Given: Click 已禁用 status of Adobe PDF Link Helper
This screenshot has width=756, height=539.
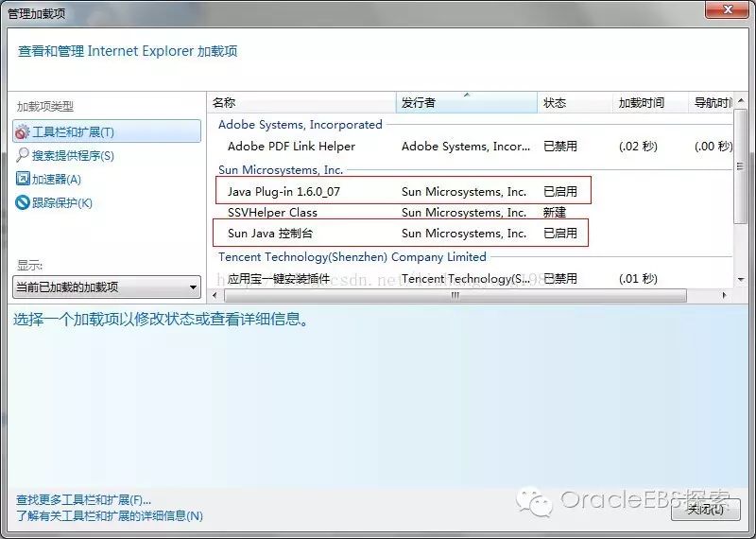Looking at the screenshot, I should (x=560, y=147).
